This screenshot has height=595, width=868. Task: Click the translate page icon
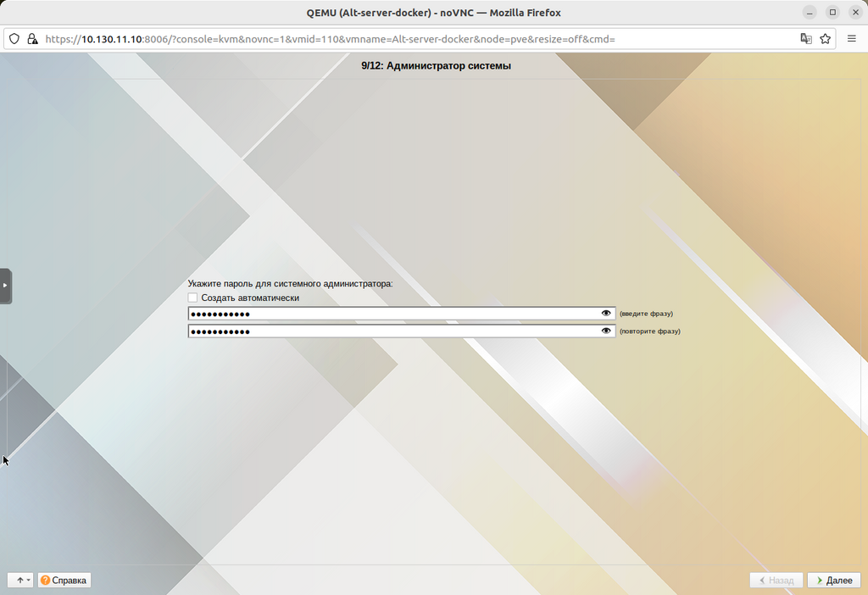[806, 39]
